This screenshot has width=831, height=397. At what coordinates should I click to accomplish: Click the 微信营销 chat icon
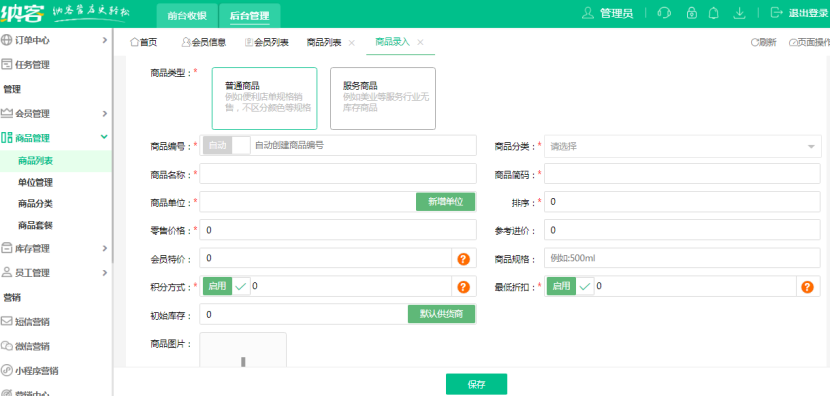tap(6, 346)
